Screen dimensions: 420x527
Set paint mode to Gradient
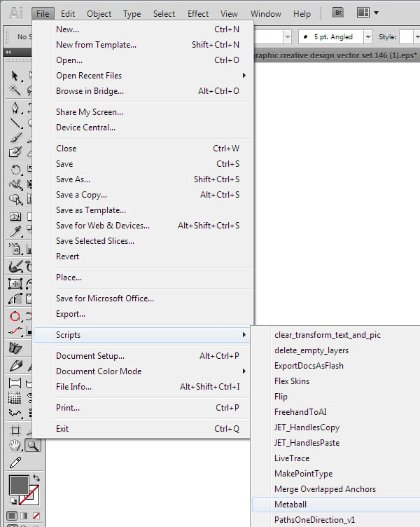[x=24, y=515]
